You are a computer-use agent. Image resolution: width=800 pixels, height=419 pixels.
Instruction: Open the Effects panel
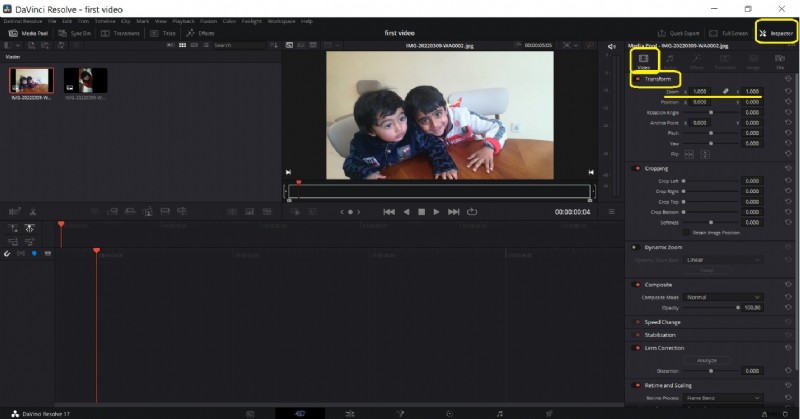tap(200, 33)
